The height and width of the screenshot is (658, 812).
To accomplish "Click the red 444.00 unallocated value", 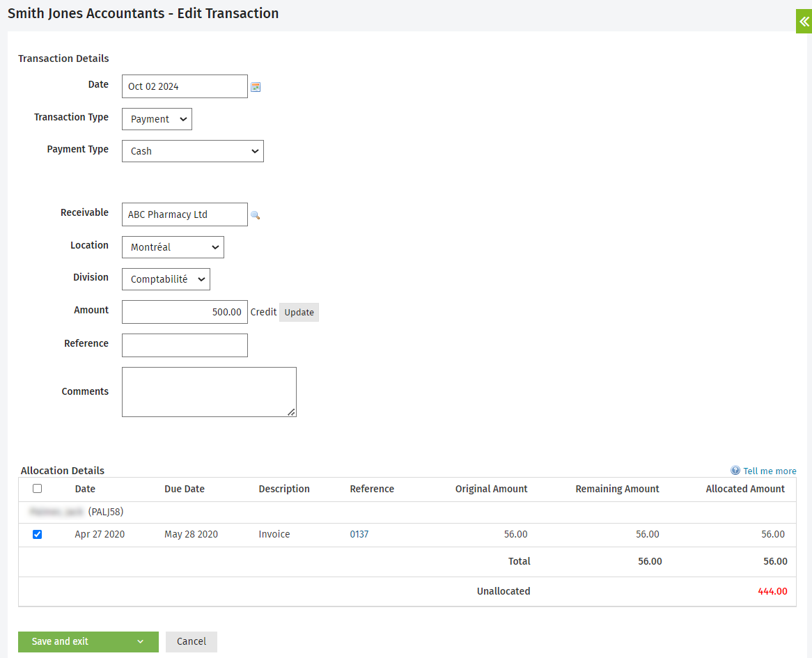I will (x=772, y=591).
